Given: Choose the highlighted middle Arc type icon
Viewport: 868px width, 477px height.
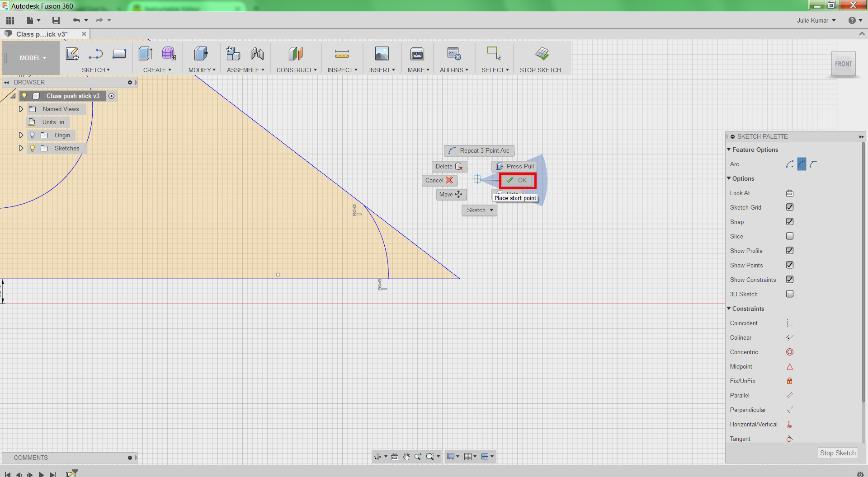Looking at the screenshot, I should tap(802, 164).
